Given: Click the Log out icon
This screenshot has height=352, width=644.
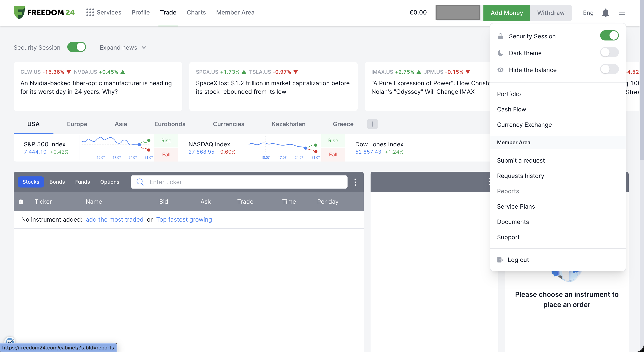Looking at the screenshot, I should click(x=500, y=260).
